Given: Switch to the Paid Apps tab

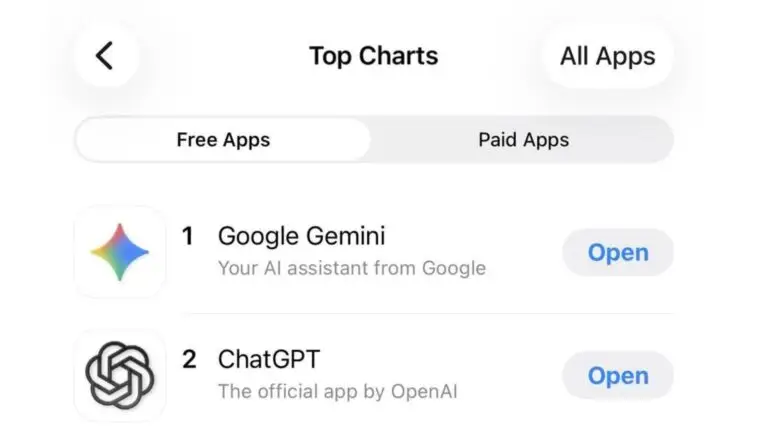Looking at the screenshot, I should coord(523,140).
